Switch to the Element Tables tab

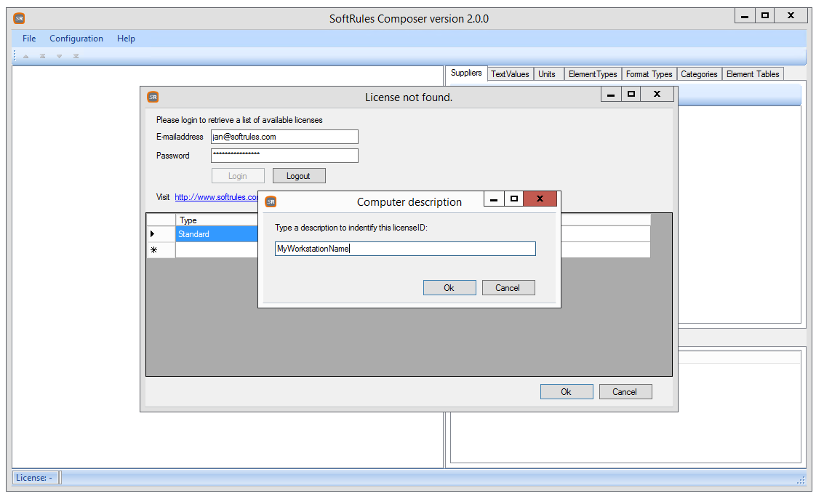(753, 74)
